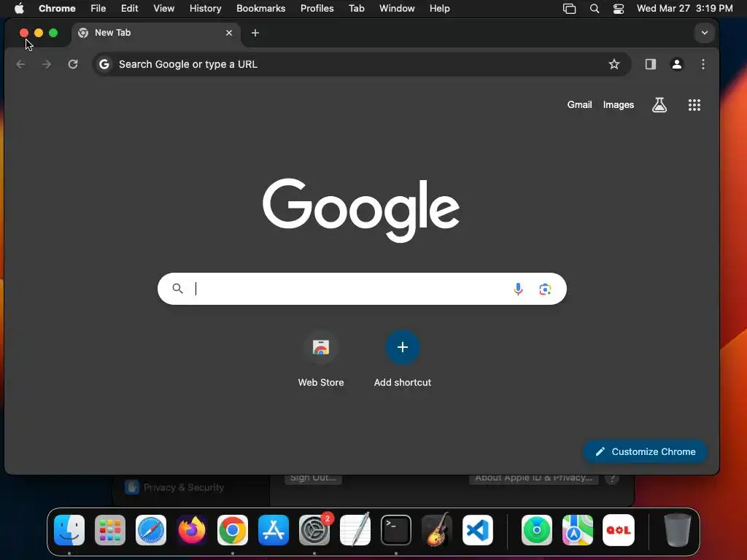
Task: Open the Chrome application menu
Action: [x=57, y=8]
